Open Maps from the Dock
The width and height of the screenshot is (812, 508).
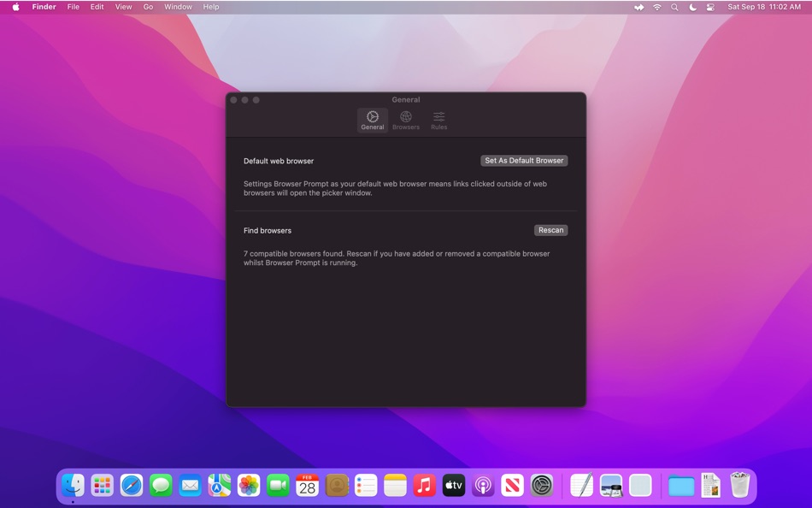219,486
